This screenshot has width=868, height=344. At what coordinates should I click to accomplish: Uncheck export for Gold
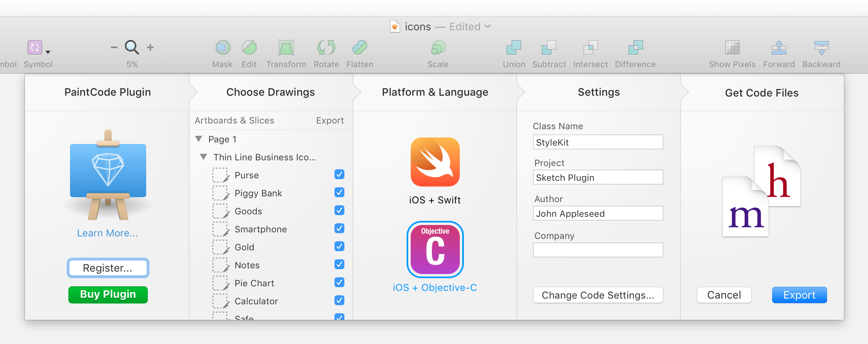pos(339,247)
